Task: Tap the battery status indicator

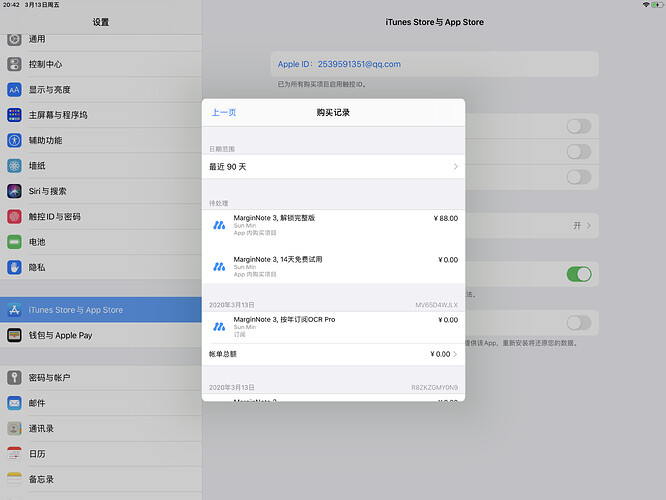Action: [x=658, y=5]
